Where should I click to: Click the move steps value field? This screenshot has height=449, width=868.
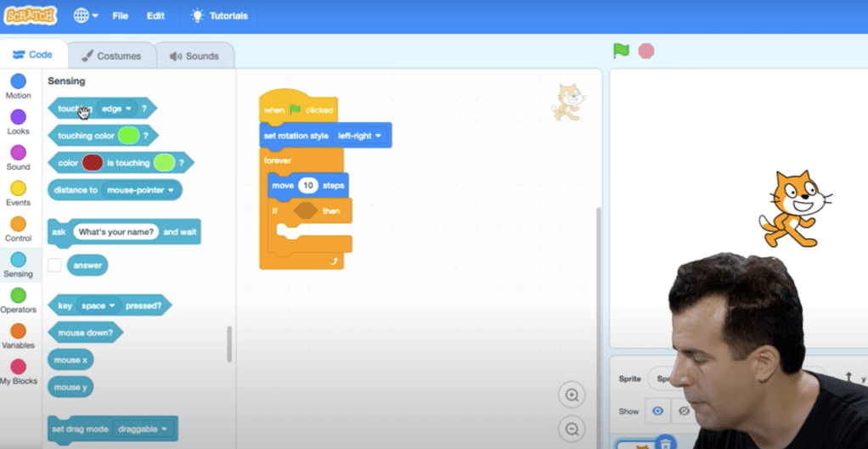point(307,185)
